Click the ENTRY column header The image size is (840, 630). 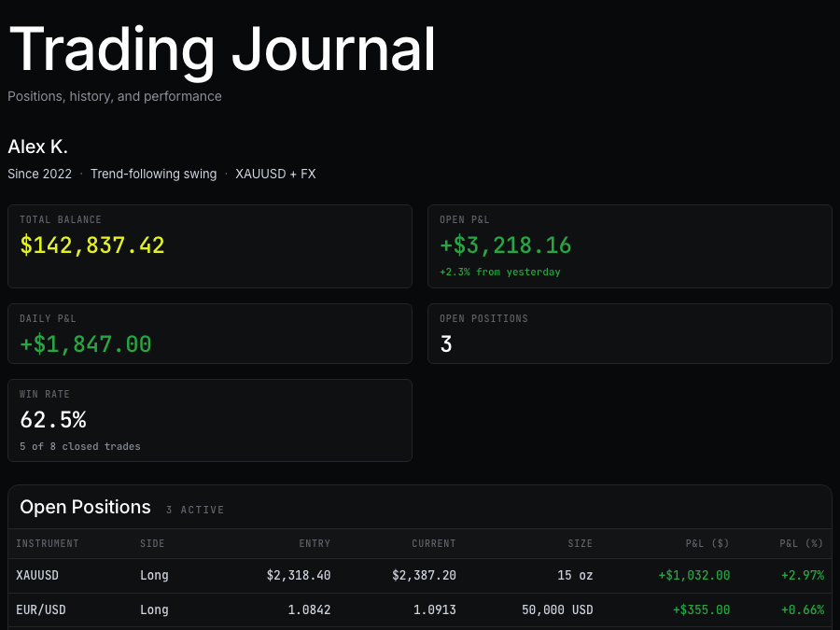pyautogui.click(x=315, y=544)
